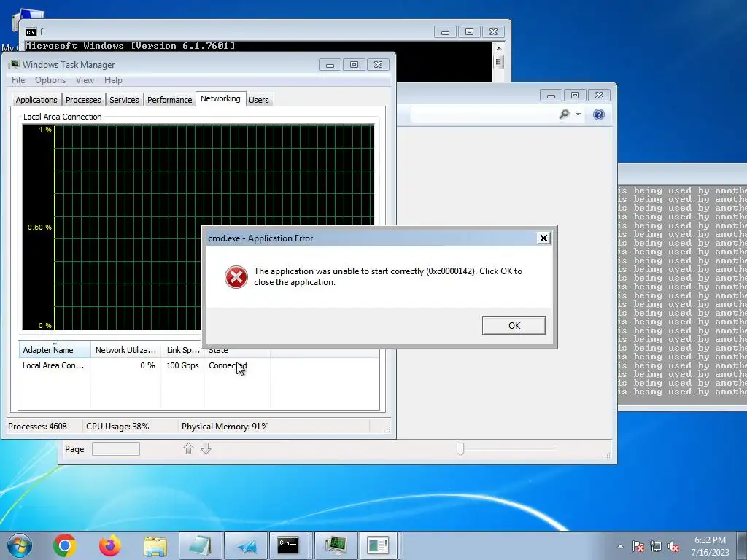Click the network tray icon
Viewport: 747px width, 560px height.
coord(656,546)
